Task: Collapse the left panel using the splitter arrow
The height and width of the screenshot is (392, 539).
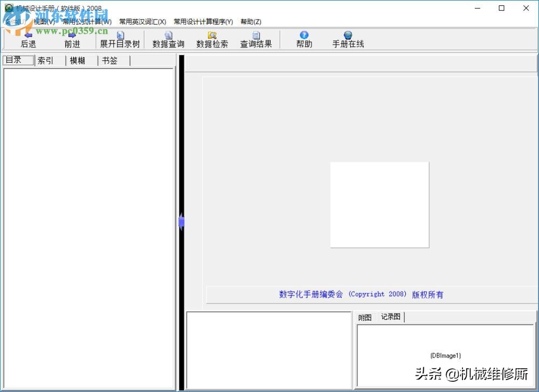Action: [x=181, y=221]
